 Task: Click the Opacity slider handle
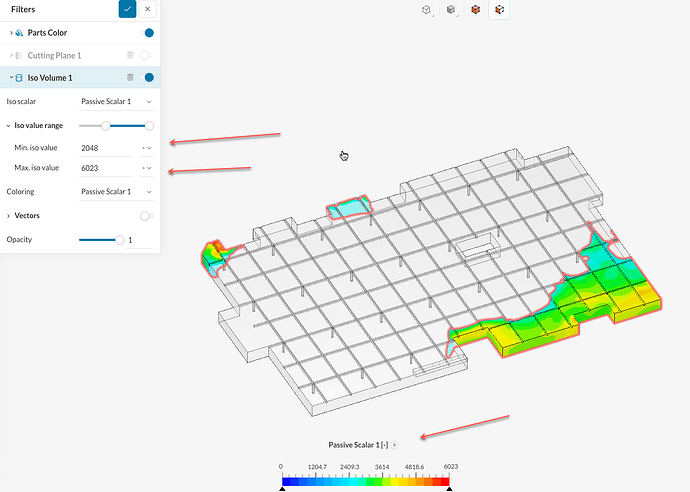pyautogui.click(x=119, y=240)
